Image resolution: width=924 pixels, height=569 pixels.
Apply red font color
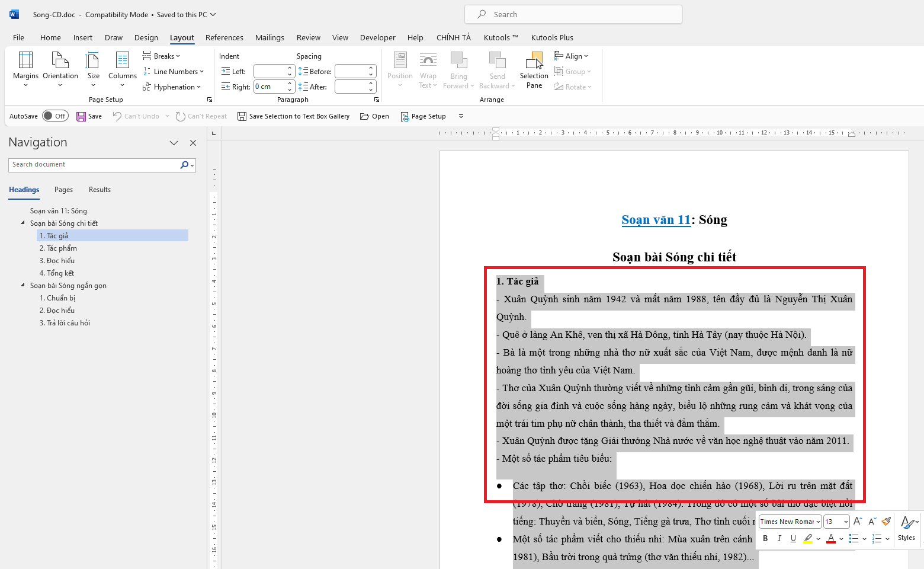[x=831, y=538]
